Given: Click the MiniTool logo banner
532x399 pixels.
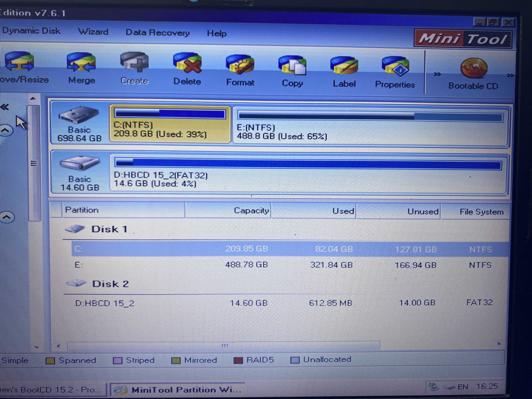Looking at the screenshot, I should point(463,39).
